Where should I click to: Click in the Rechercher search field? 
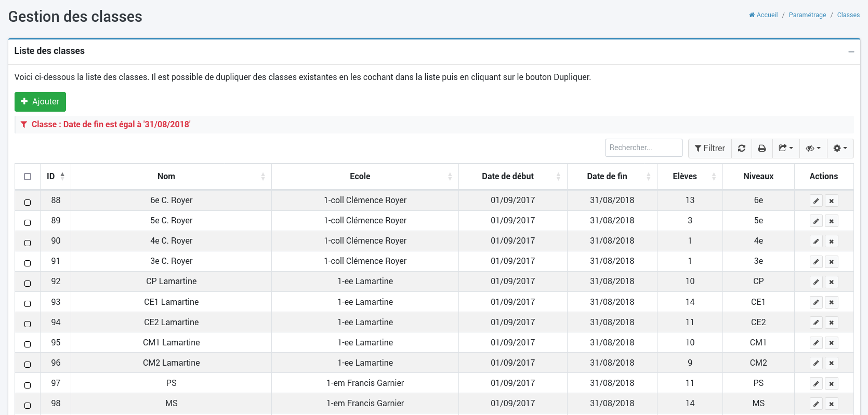click(x=643, y=148)
